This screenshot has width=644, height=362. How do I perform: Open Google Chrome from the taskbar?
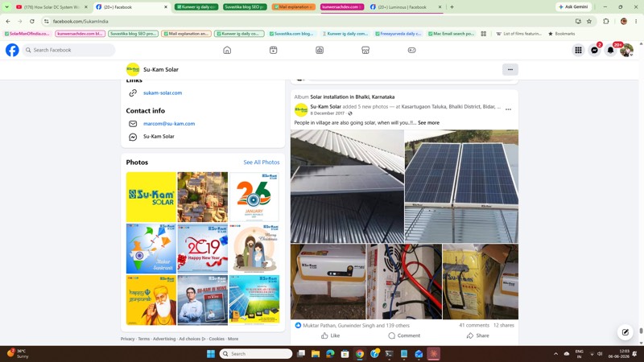pos(360,354)
